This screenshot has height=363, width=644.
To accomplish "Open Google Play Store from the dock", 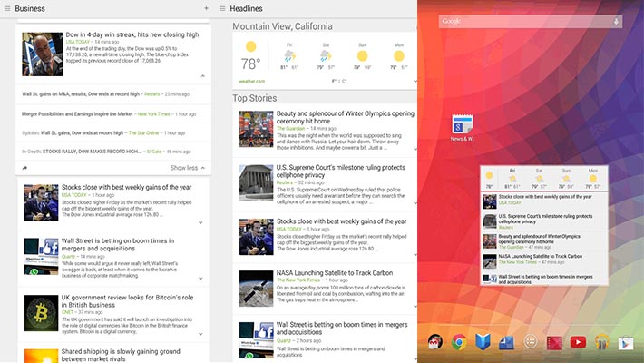I will [x=625, y=342].
